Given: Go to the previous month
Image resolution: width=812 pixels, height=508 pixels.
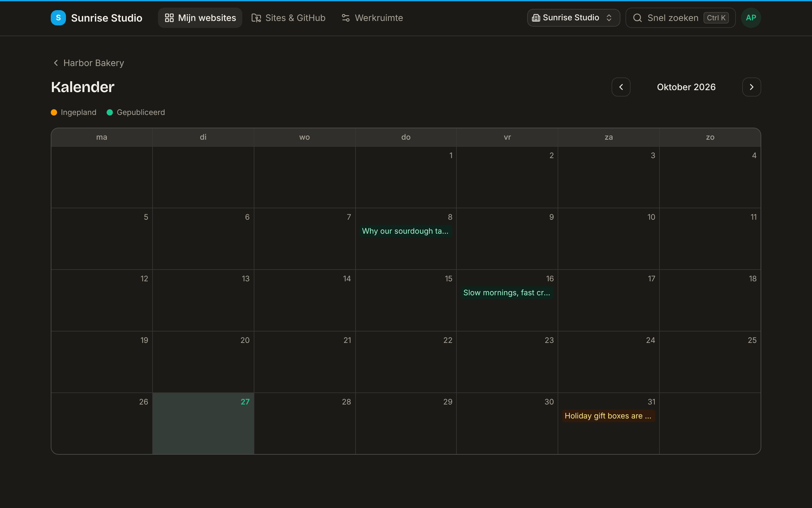Looking at the screenshot, I should 621,87.
